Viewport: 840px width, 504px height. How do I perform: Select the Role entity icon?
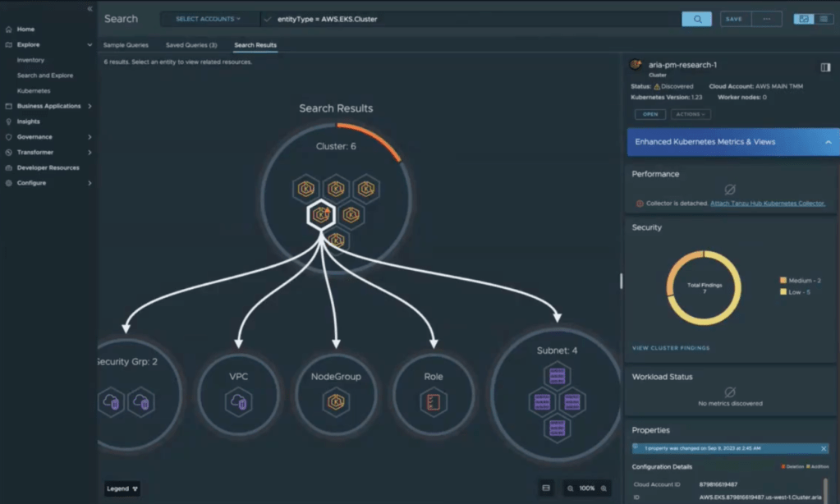(433, 402)
